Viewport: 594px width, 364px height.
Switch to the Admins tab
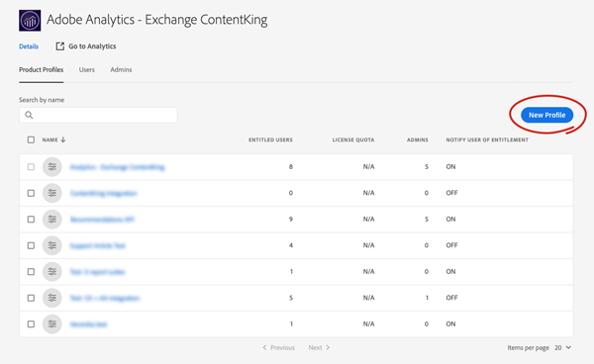(x=121, y=69)
